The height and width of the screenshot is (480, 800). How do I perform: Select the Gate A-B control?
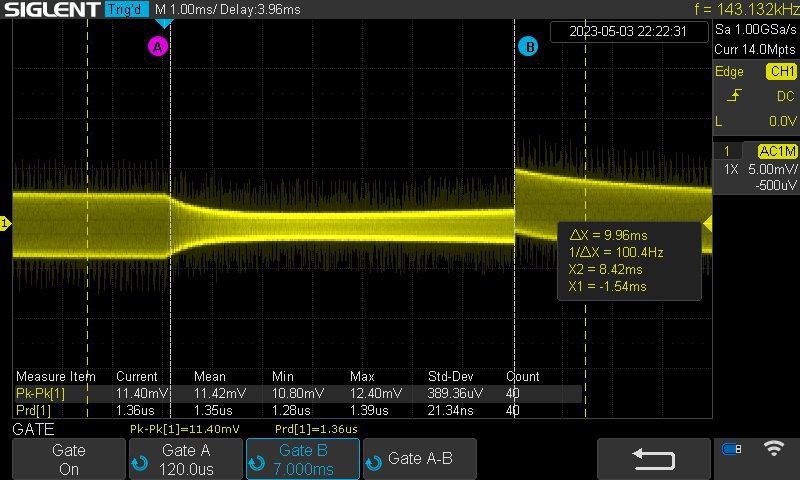coord(420,459)
